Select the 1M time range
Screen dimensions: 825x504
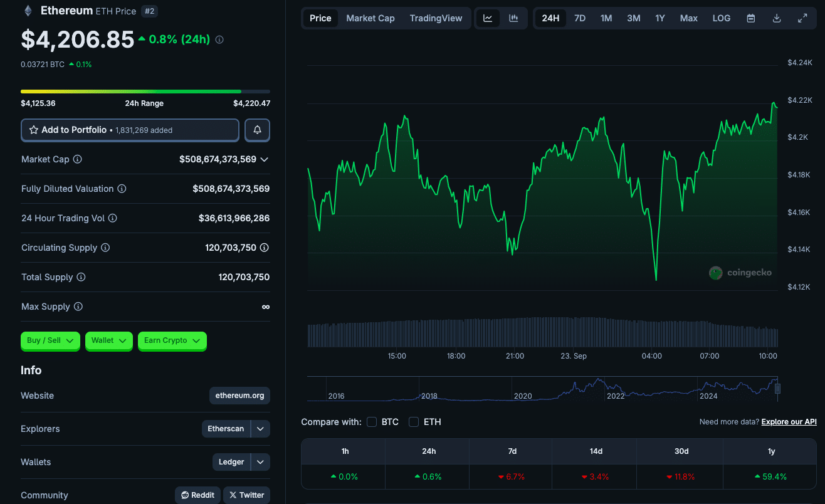point(606,18)
